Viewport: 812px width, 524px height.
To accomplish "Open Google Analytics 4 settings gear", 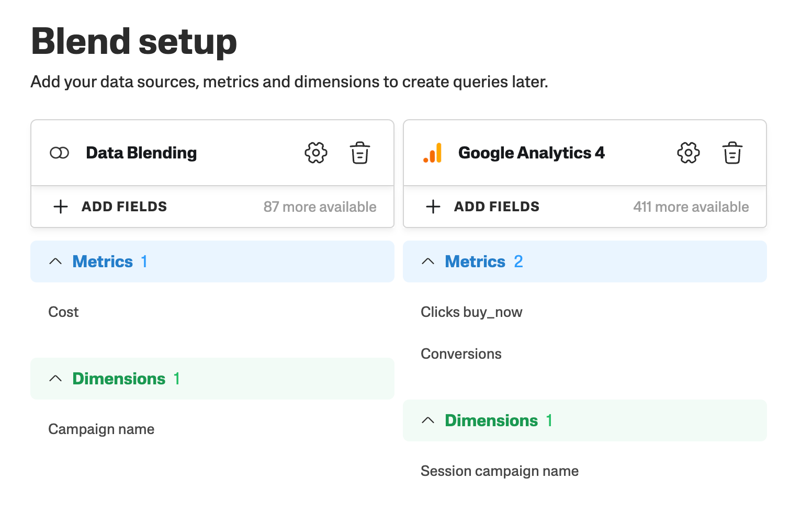I will 689,153.
